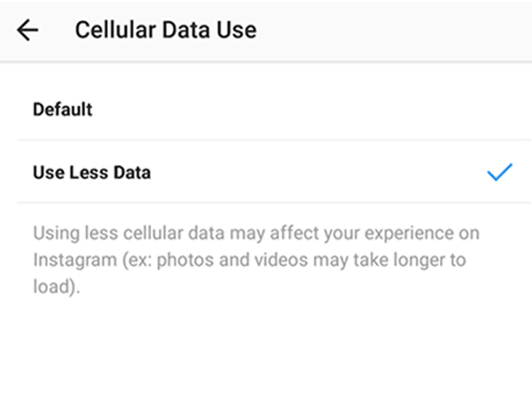
Task: Click the Use Less Data row
Action: (266, 173)
